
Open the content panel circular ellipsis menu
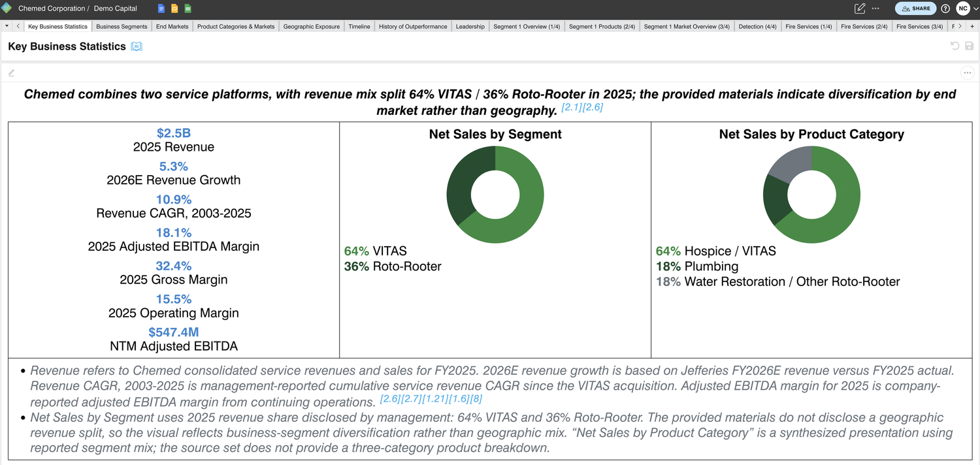point(968,72)
